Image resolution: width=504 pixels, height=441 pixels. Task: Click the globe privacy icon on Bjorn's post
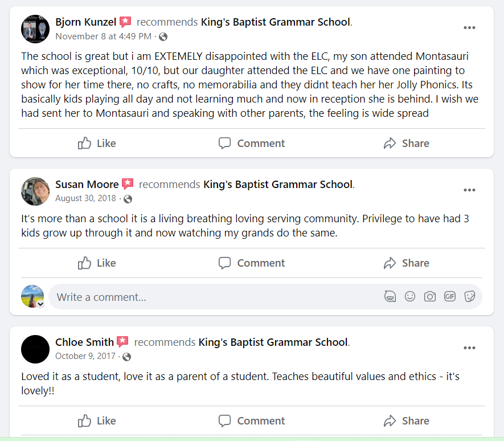[163, 37]
